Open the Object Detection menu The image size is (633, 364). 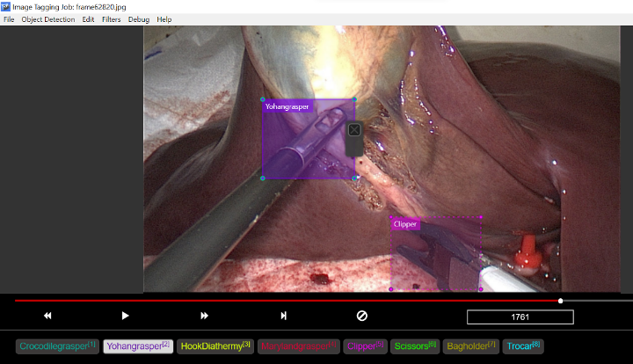pyautogui.click(x=48, y=19)
